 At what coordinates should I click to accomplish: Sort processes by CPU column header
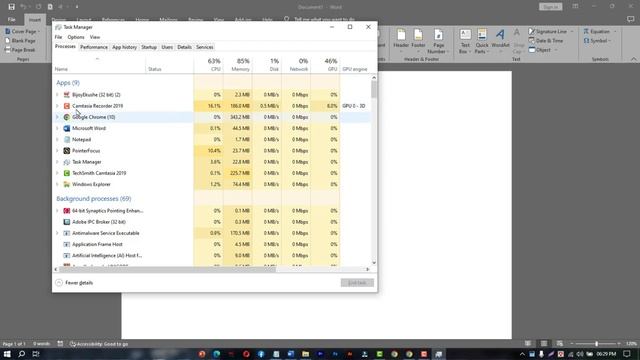pos(209,64)
